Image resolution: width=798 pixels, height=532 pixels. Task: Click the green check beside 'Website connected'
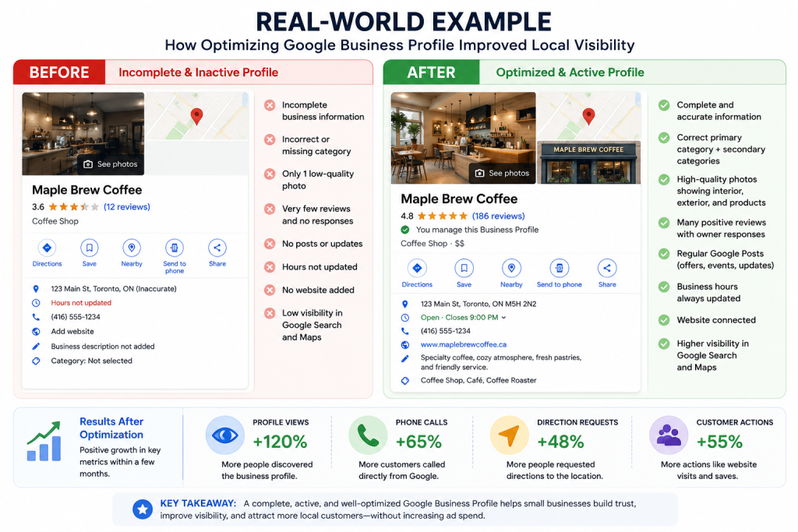pos(664,320)
